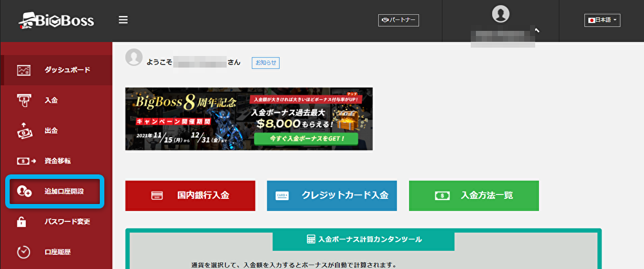
Task: Toggle the hamburger sidebar menu
Action: coord(123,20)
